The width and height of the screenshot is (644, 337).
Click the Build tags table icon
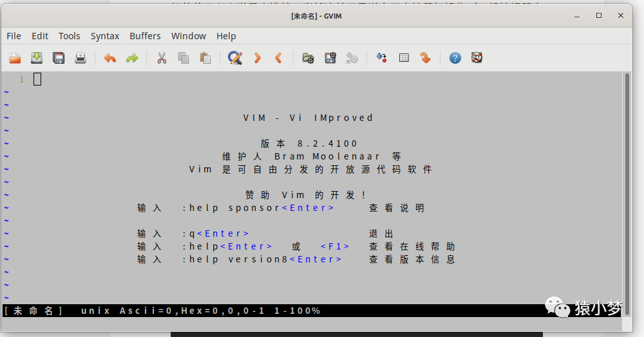pyautogui.click(x=404, y=58)
